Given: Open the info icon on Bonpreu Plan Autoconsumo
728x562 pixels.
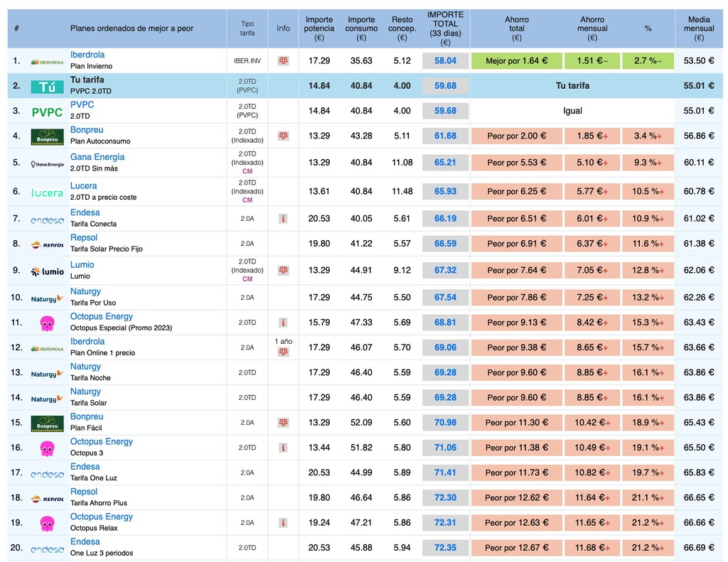Looking at the screenshot, I should tap(283, 136).
